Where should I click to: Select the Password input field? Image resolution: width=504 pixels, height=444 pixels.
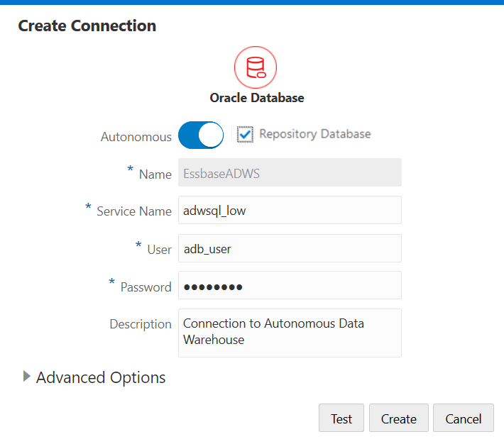[x=290, y=285]
